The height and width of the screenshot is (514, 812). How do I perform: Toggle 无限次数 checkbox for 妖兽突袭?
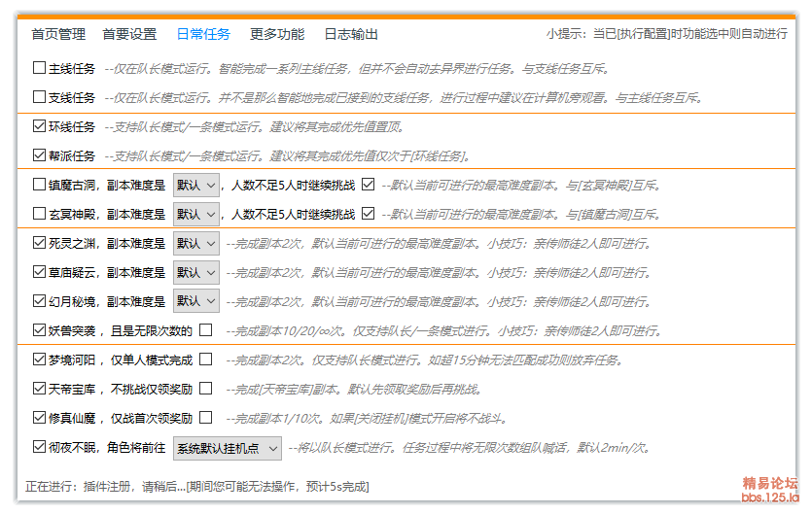[205, 330]
